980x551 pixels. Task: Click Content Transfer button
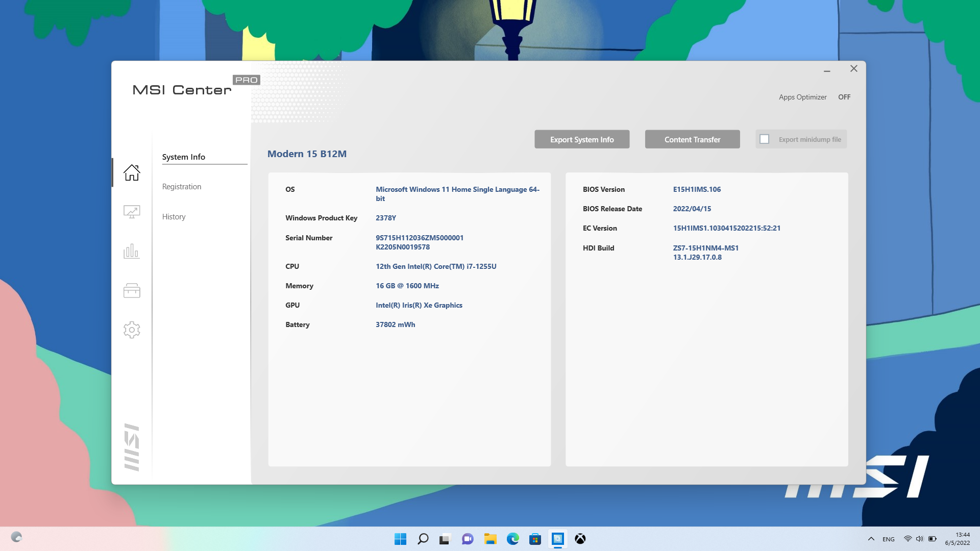tap(692, 139)
